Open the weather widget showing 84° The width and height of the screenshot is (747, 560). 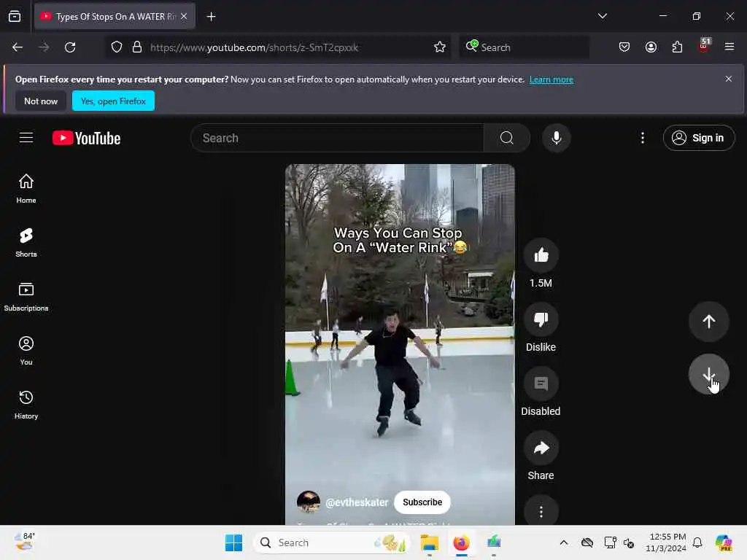(25, 542)
